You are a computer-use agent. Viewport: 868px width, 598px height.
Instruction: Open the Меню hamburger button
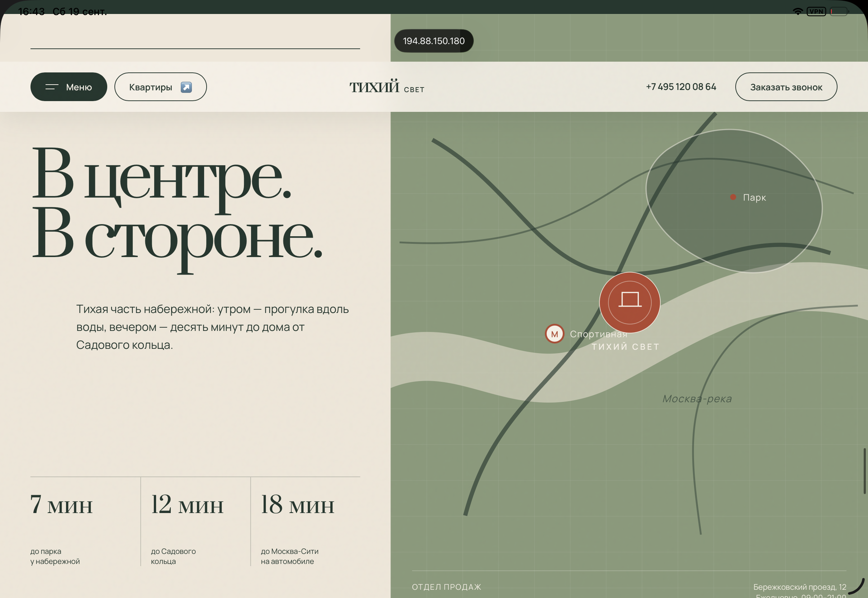[69, 87]
